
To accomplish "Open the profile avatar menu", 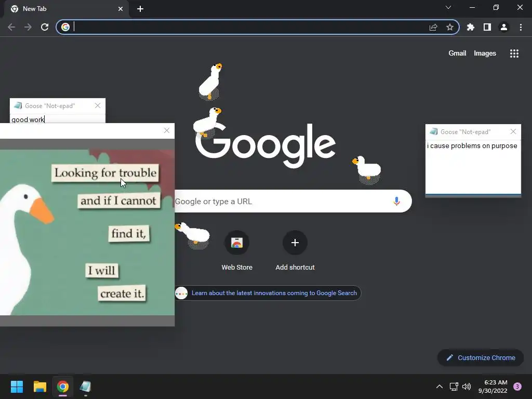I will point(504,27).
